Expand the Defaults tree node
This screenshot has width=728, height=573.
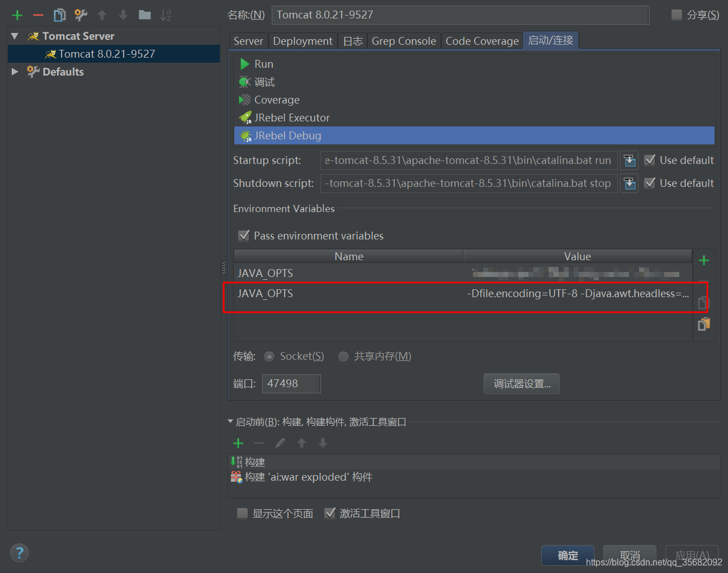coord(15,72)
